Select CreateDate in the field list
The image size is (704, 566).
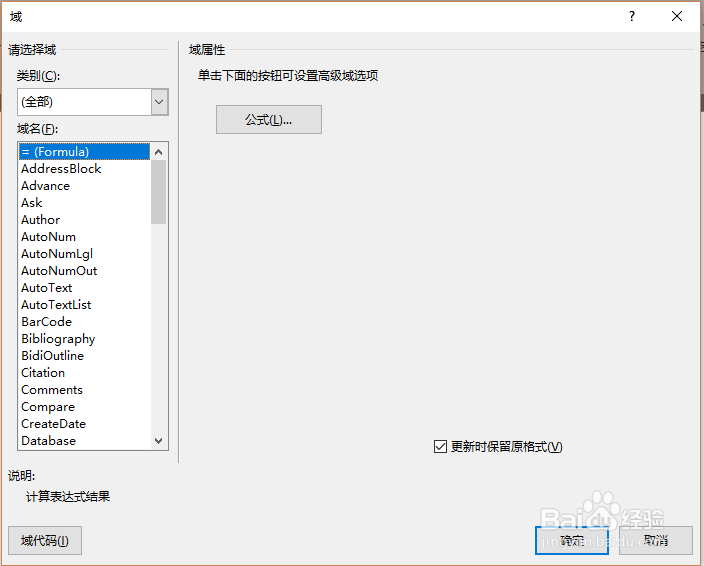click(x=84, y=424)
